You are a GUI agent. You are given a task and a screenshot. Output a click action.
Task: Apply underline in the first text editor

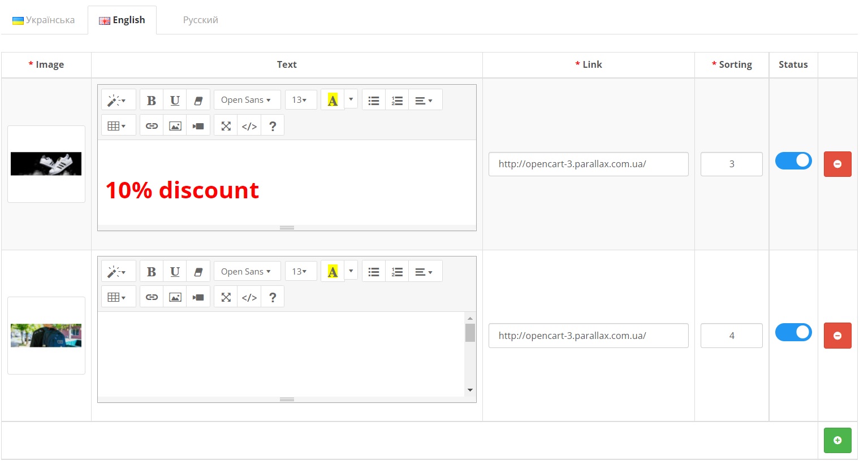(175, 99)
